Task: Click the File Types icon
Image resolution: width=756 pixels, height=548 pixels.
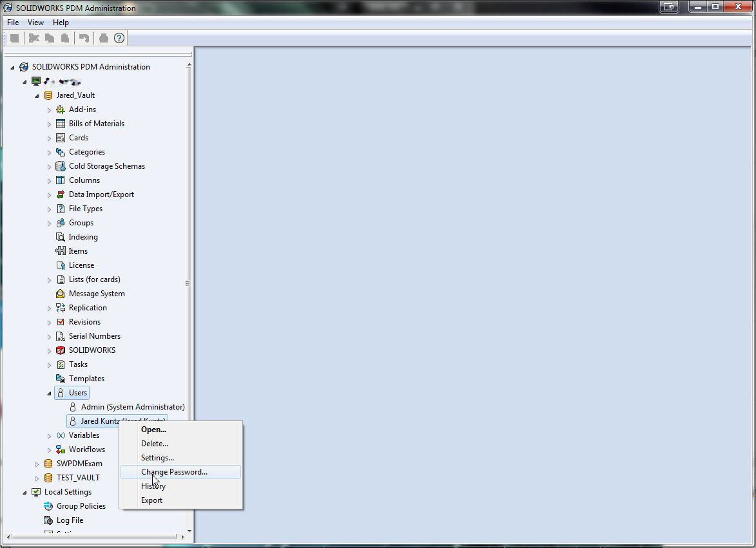Action: pos(61,209)
